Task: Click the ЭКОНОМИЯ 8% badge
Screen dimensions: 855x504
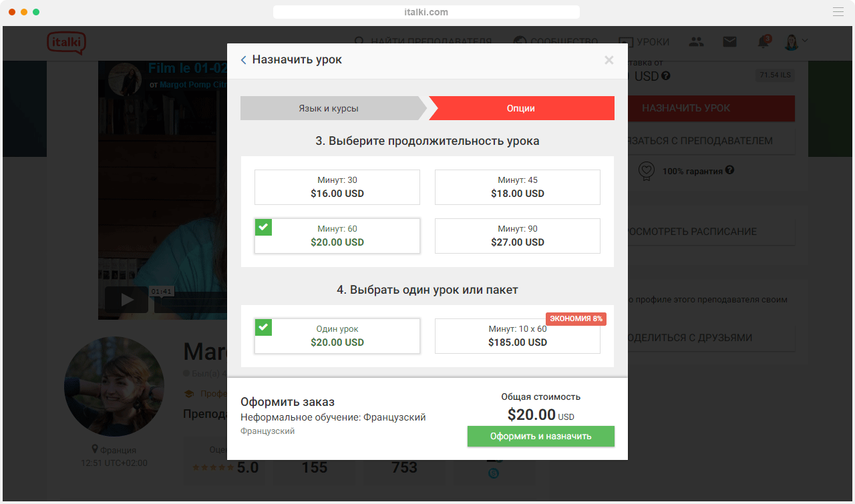Action: (576, 318)
